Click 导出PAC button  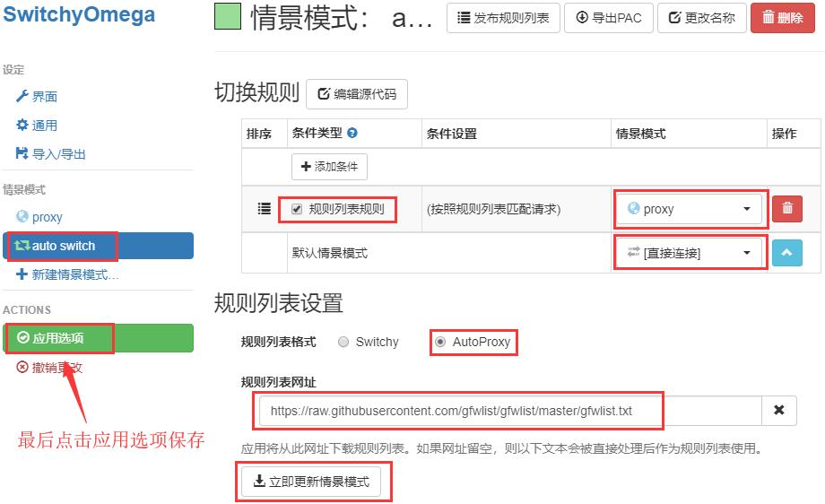(609, 18)
